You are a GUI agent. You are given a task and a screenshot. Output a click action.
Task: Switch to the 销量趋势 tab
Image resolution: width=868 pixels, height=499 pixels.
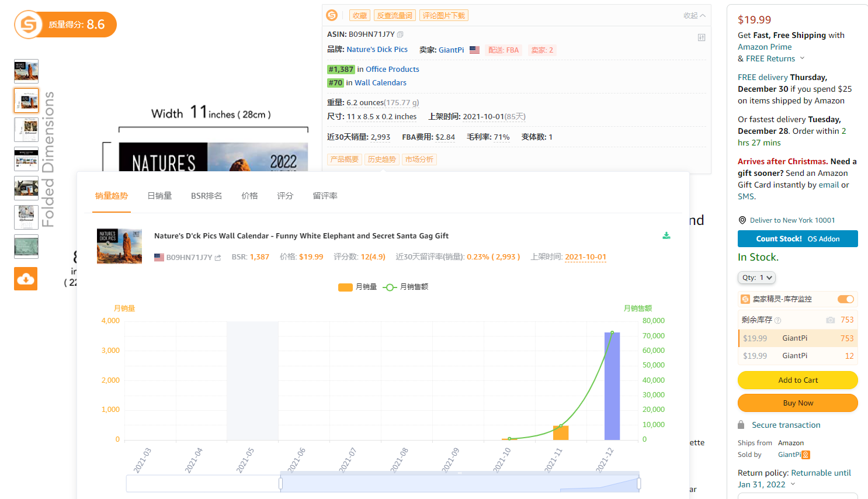click(x=112, y=196)
